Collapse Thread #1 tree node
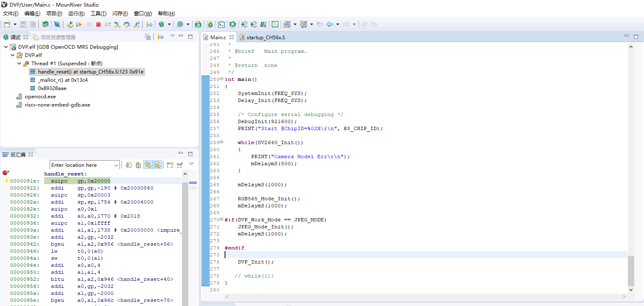Screen dimensions: 644x306 click(19, 64)
